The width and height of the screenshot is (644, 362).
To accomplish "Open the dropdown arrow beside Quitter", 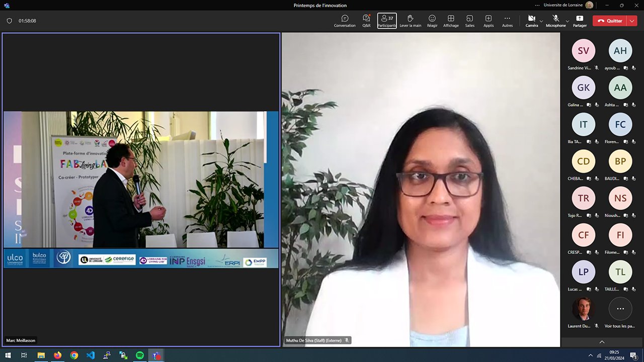I will click(x=632, y=21).
